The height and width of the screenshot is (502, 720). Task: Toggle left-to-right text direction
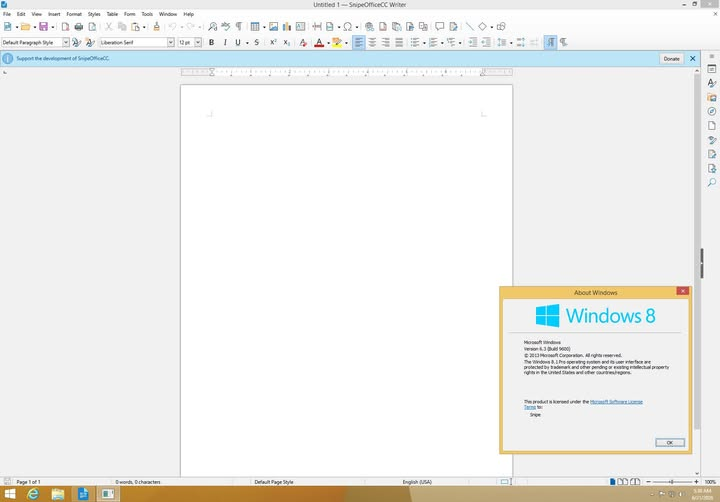(x=550, y=42)
